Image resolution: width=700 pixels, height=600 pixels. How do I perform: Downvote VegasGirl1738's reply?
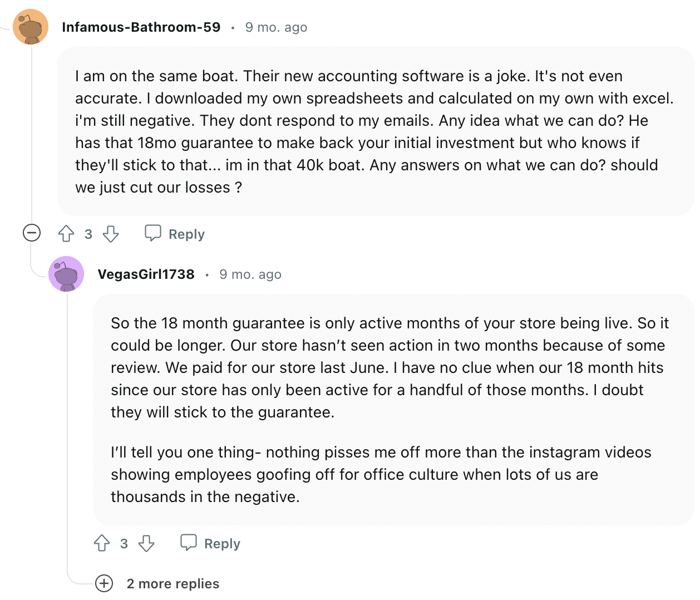[x=146, y=543]
